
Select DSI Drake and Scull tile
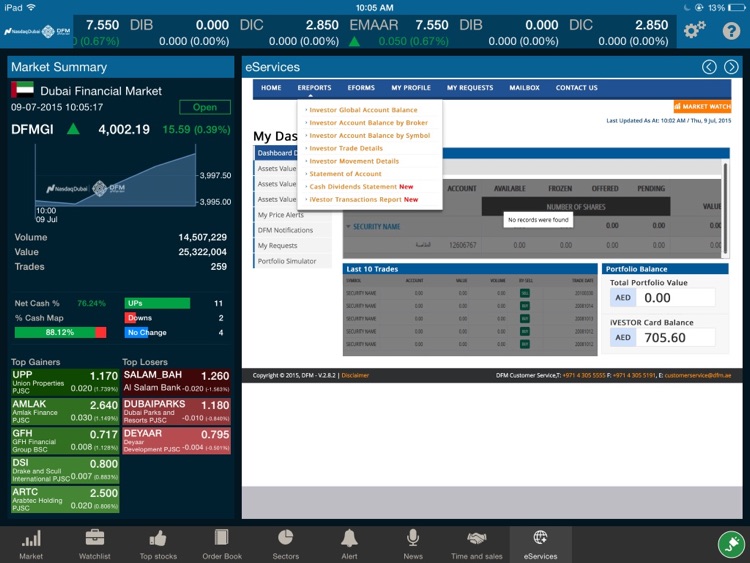coord(65,470)
